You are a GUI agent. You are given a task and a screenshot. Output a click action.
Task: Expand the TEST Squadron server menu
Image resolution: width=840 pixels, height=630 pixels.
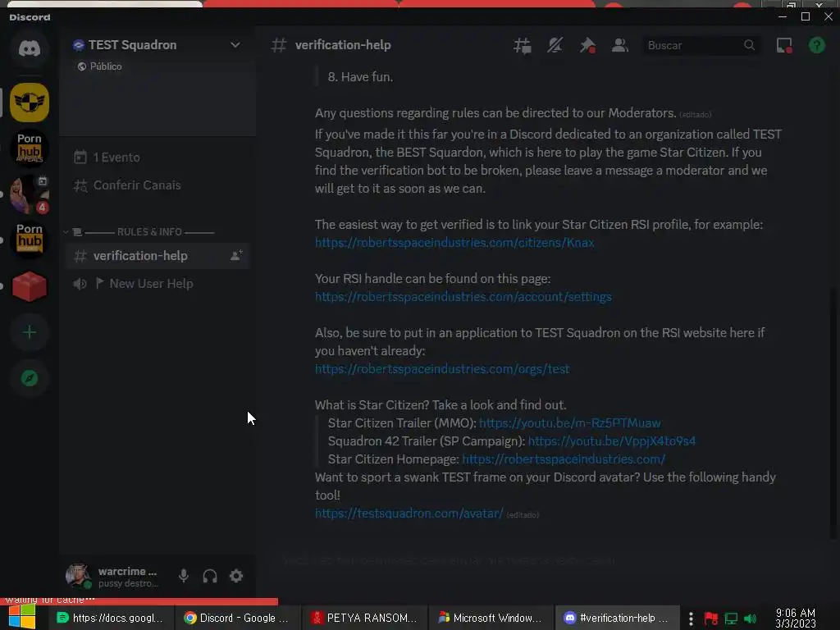point(235,45)
